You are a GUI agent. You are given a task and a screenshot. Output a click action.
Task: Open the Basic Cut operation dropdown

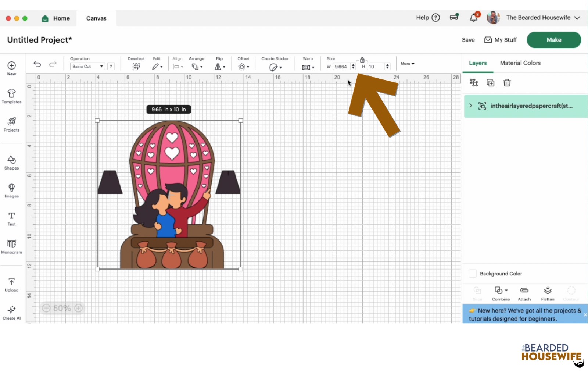click(x=87, y=66)
